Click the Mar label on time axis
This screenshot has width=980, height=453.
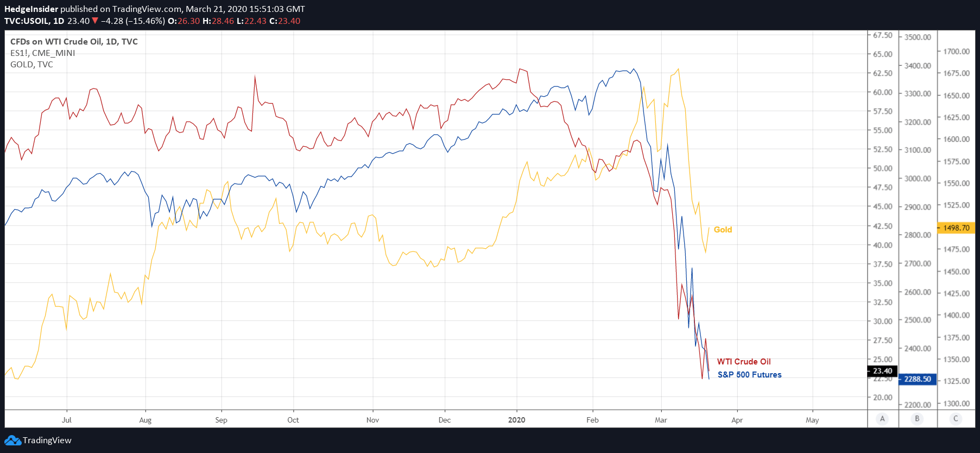661,420
